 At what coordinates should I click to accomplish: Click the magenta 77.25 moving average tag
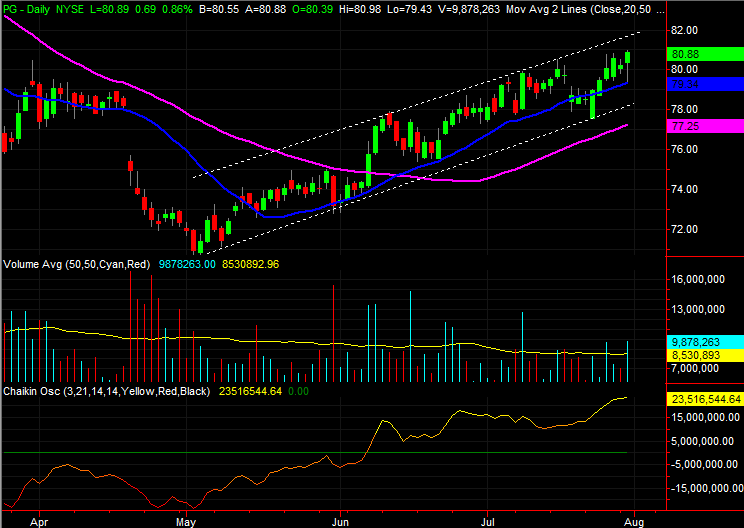[x=705, y=126]
